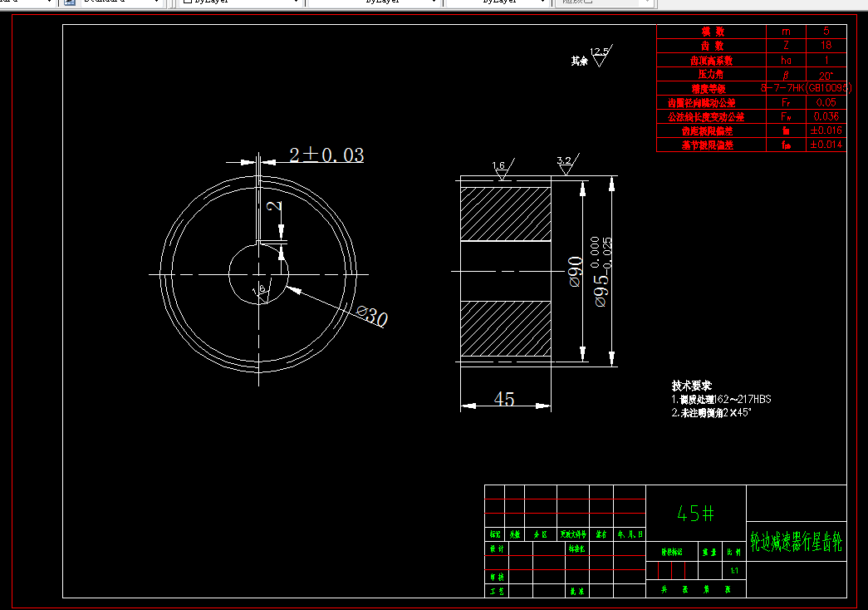Select the 压力角 table cell
Image resolution: width=868 pixels, height=610 pixels.
point(711,74)
